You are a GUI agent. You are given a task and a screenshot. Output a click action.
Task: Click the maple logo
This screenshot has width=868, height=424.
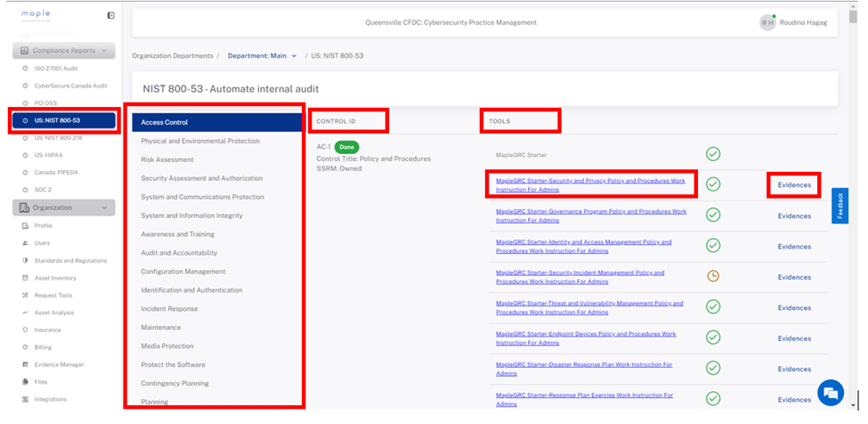coord(36,14)
